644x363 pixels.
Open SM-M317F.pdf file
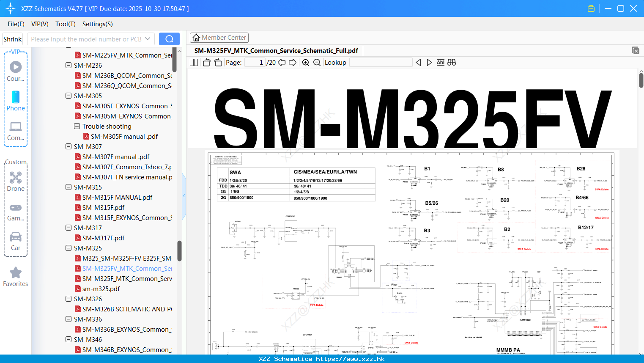(103, 238)
